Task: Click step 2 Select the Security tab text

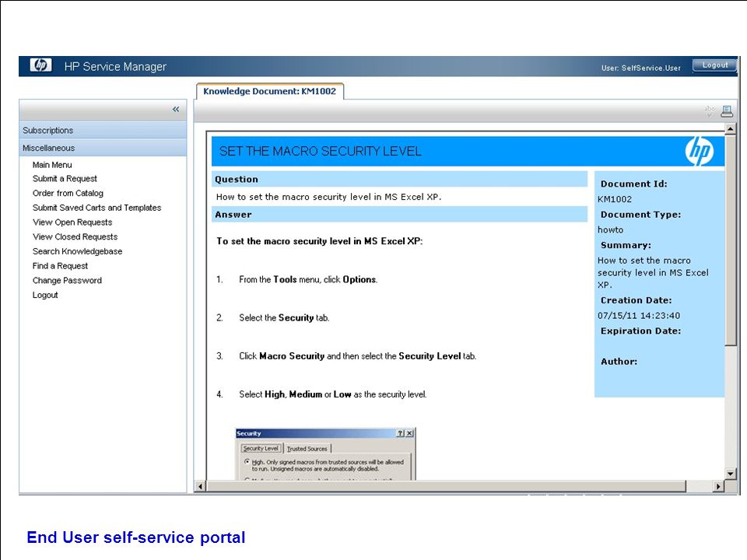Action: [x=284, y=317]
